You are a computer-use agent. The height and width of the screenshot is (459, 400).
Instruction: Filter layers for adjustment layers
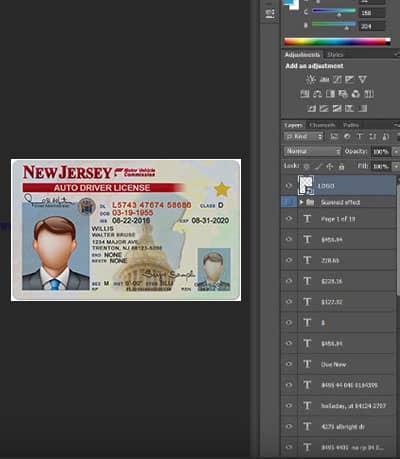[x=347, y=136]
